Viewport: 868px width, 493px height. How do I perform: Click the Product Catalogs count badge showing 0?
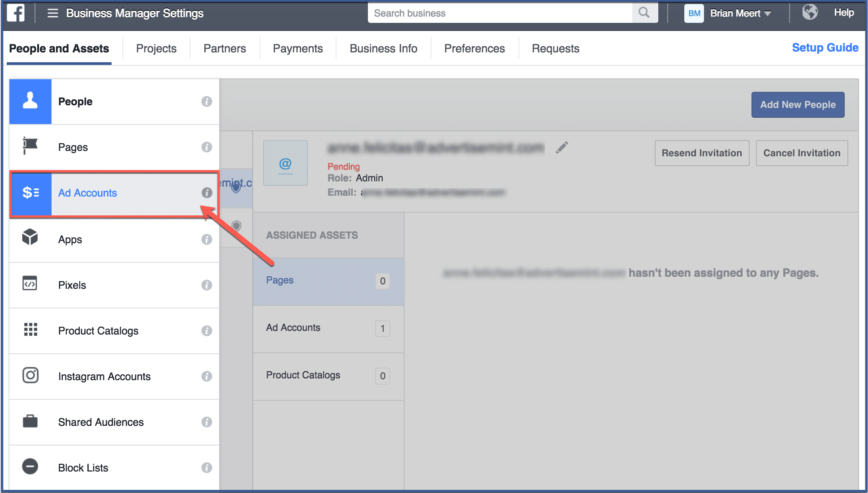(383, 376)
